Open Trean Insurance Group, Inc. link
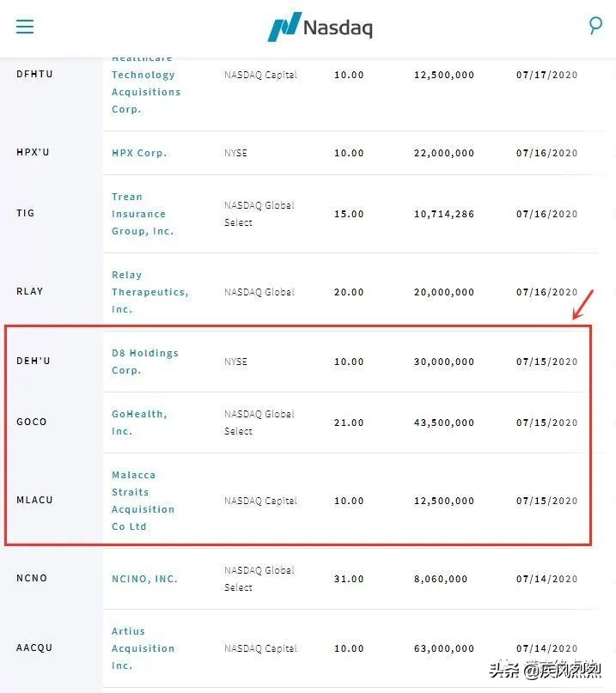The height and width of the screenshot is (693, 616). [x=143, y=214]
